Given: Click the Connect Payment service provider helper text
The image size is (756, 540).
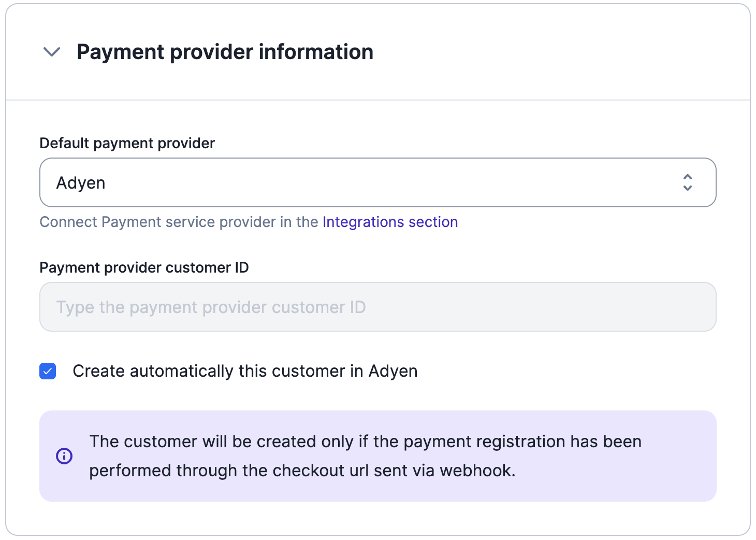Looking at the screenshot, I should (x=179, y=222).
